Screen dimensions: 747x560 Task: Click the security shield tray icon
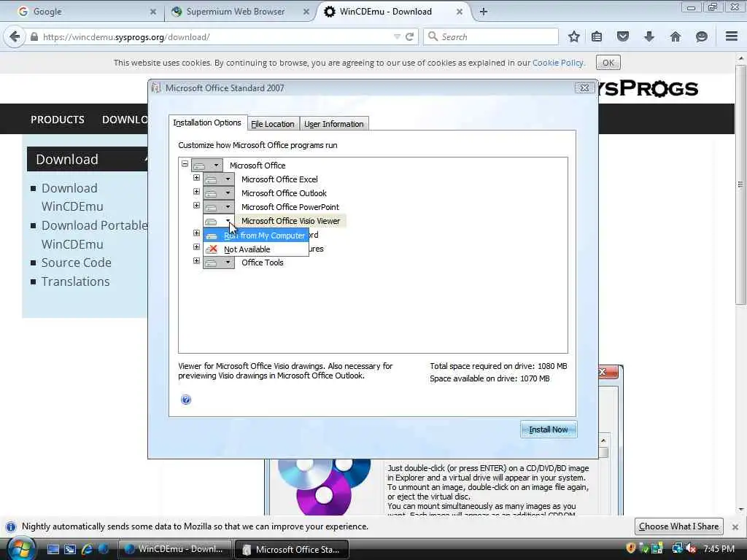[631, 548]
